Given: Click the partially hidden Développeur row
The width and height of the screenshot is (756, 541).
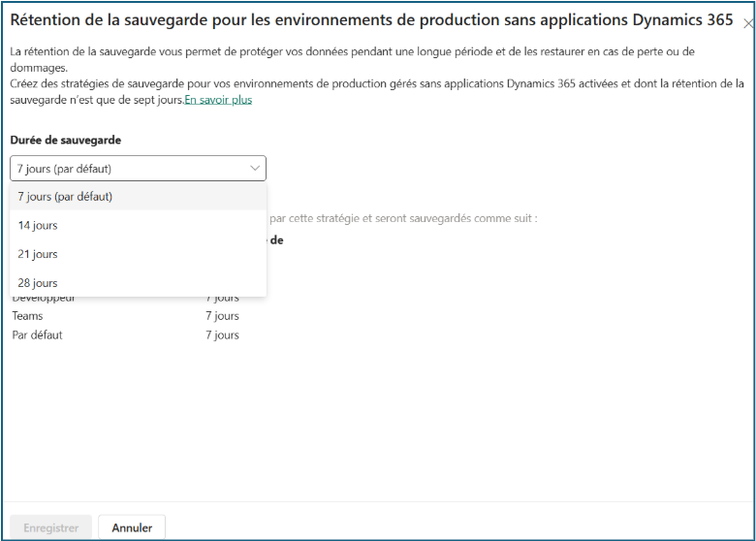Looking at the screenshot, I should click(x=43, y=299).
